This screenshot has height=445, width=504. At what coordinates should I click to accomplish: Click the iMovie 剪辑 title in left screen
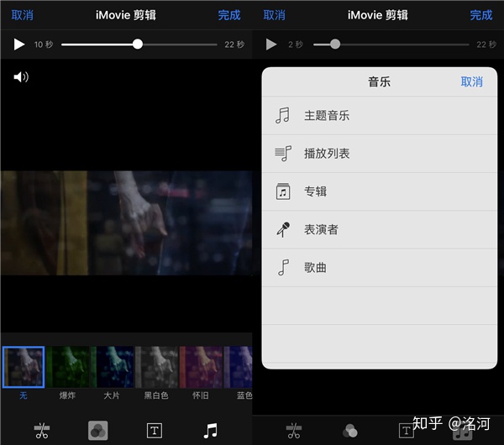click(126, 15)
